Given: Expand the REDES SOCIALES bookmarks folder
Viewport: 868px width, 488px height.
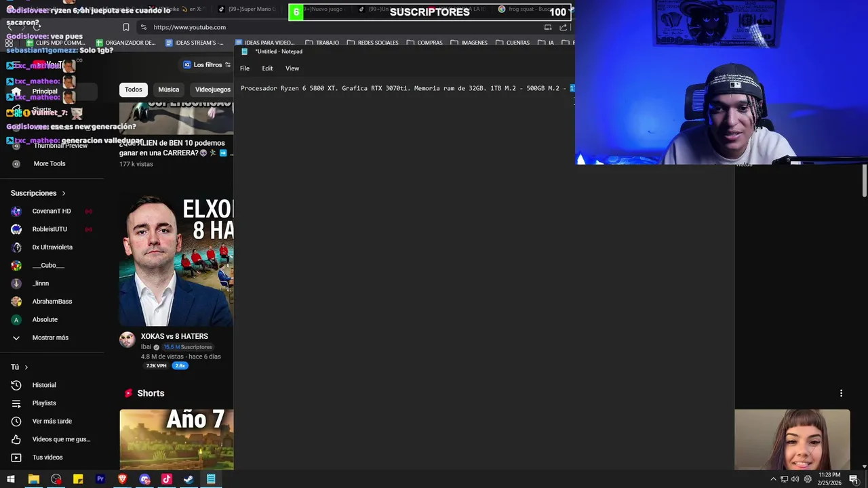Looking at the screenshot, I should point(372,43).
